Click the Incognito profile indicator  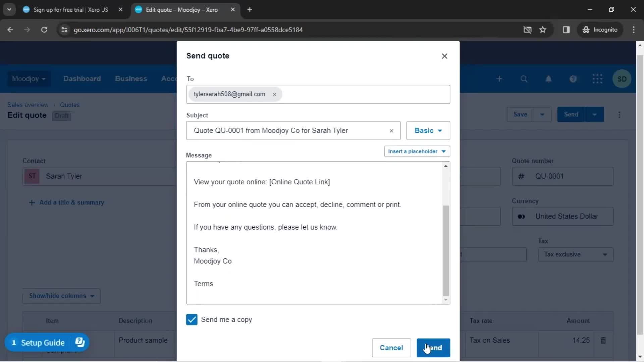[600, 30]
